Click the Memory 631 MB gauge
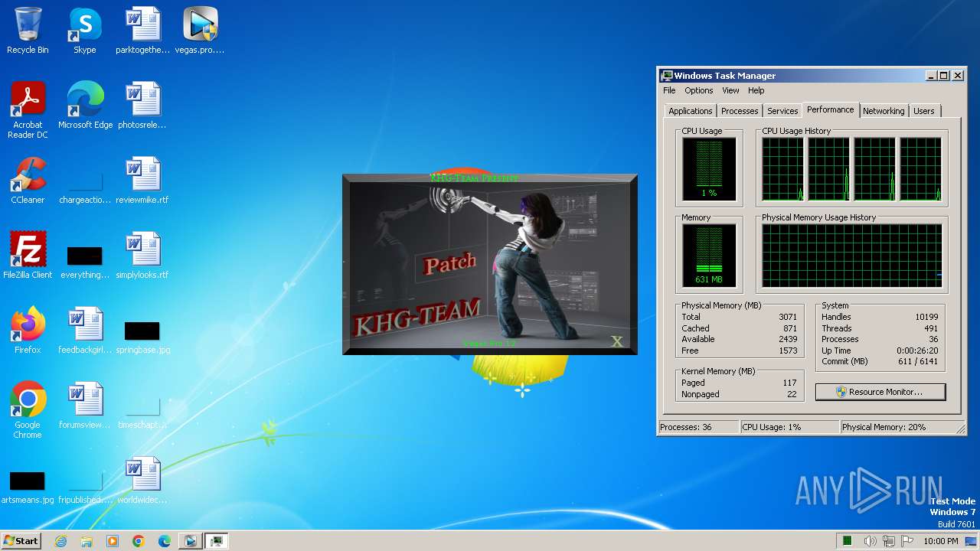Viewport: 980px width, 551px height. click(709, 256)
